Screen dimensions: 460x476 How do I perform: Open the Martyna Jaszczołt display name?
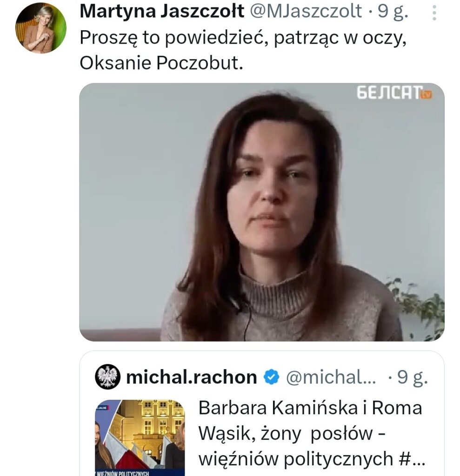pos(162,12)
